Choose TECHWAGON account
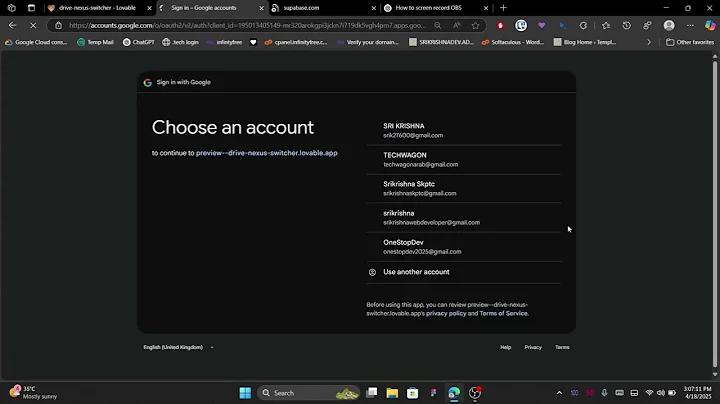The height and width of the screenshot is (404, 720). click(463, 159)
